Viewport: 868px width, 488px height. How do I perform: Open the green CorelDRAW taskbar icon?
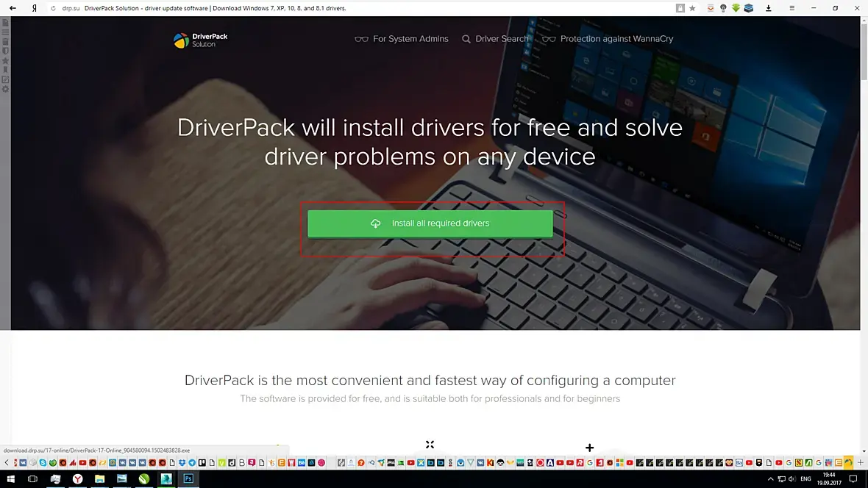pos(144,478)
